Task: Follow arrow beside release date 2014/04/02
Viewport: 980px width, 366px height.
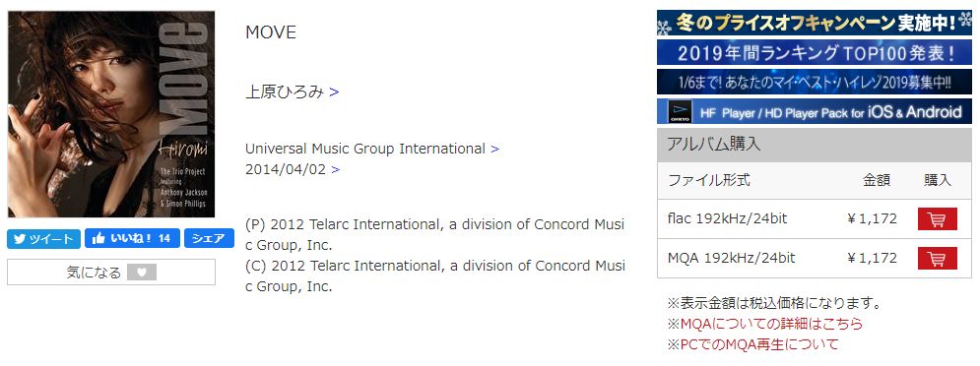Action: (336, 170)
